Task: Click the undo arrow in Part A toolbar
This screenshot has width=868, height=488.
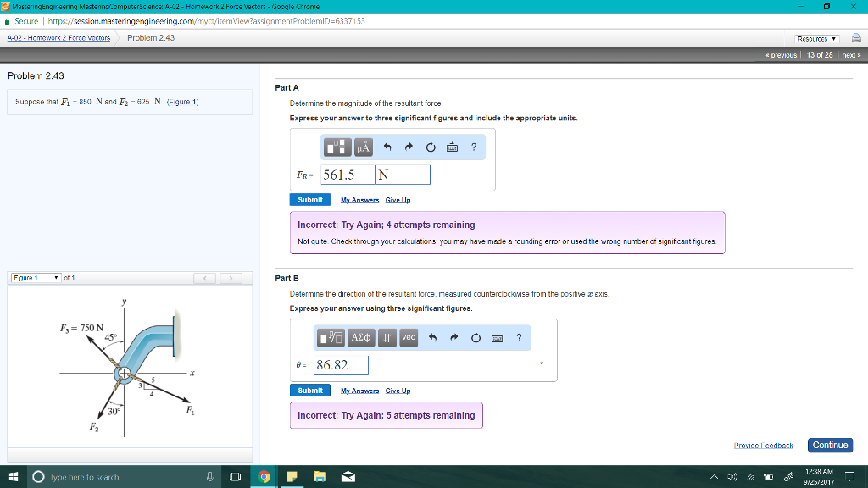Action: click(388, 147)
